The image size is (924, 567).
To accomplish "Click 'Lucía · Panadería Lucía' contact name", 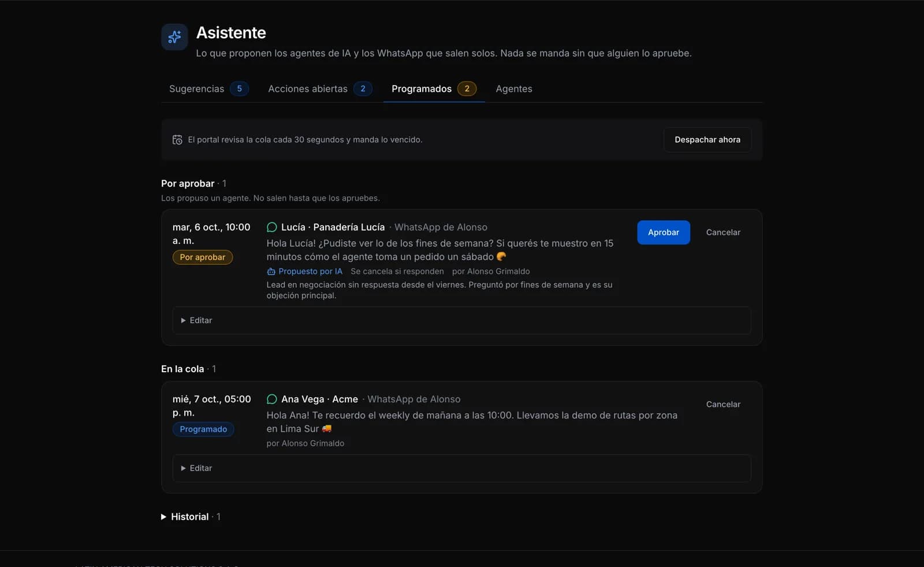I will pyautogui.click(x=333, y=227).
